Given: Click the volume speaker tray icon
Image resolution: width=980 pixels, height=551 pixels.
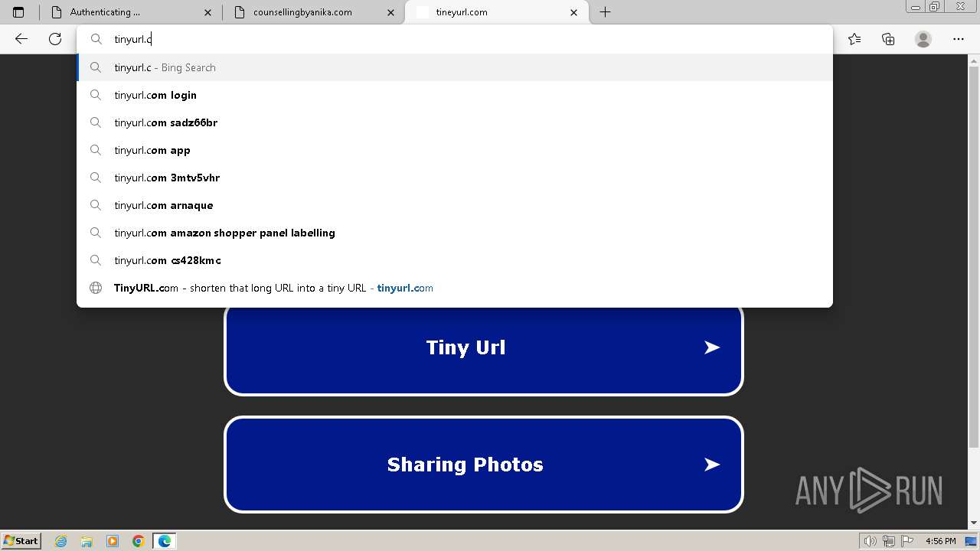Looking at the screenshot, I should click(871, 541).
